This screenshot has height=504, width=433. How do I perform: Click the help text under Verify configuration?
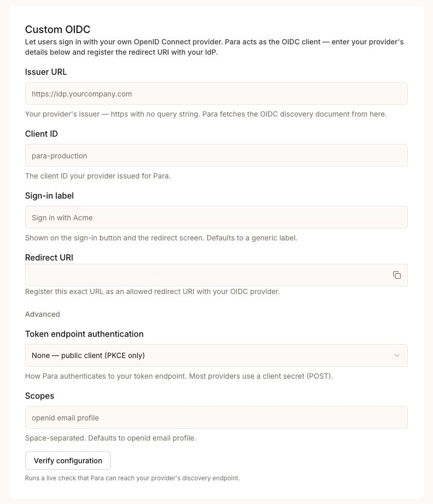pos(132,478)
